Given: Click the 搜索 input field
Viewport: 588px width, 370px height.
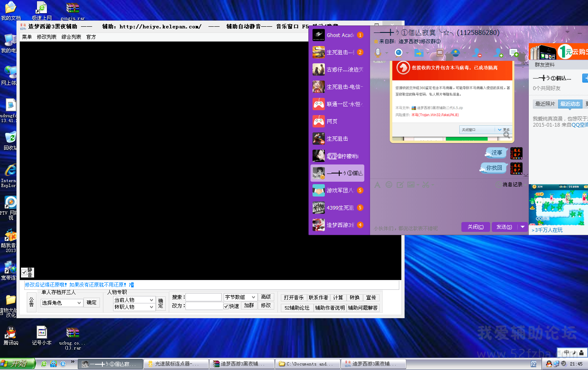Looking at the screenshot, I should (204, 297).
